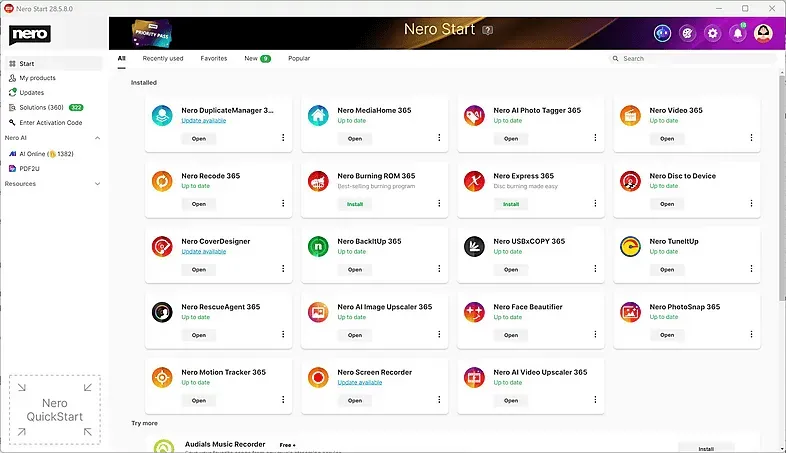Open Nero Recode 365
The image size is (786, 453).
199,204
